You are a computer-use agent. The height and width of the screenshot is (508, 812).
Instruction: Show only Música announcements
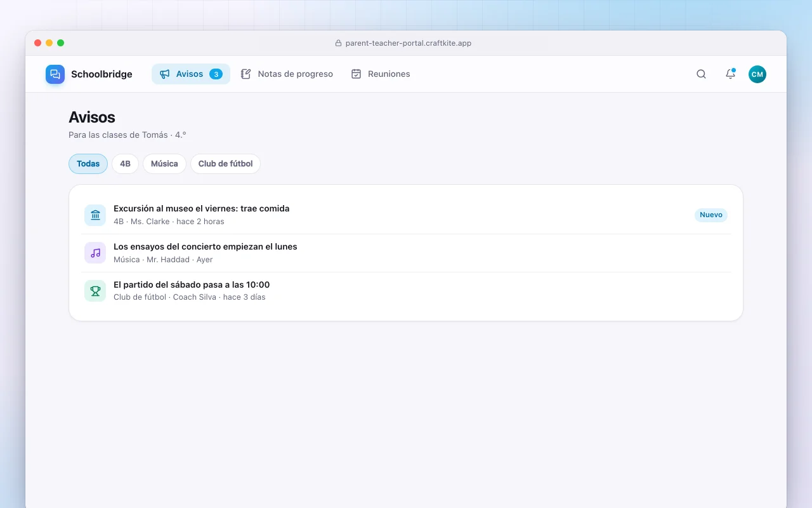click(164, 164)
